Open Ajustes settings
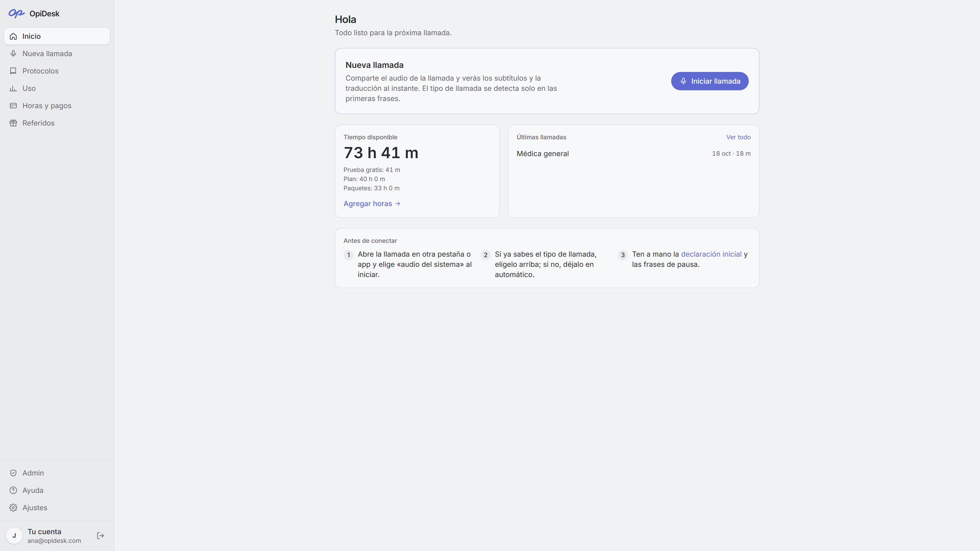This screenshot has height=551, width=980. tap(57, 508)
